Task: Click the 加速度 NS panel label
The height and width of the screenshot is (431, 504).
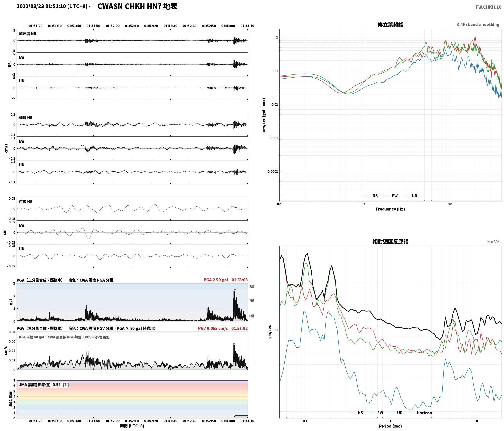Action: (x=27, y=34)
